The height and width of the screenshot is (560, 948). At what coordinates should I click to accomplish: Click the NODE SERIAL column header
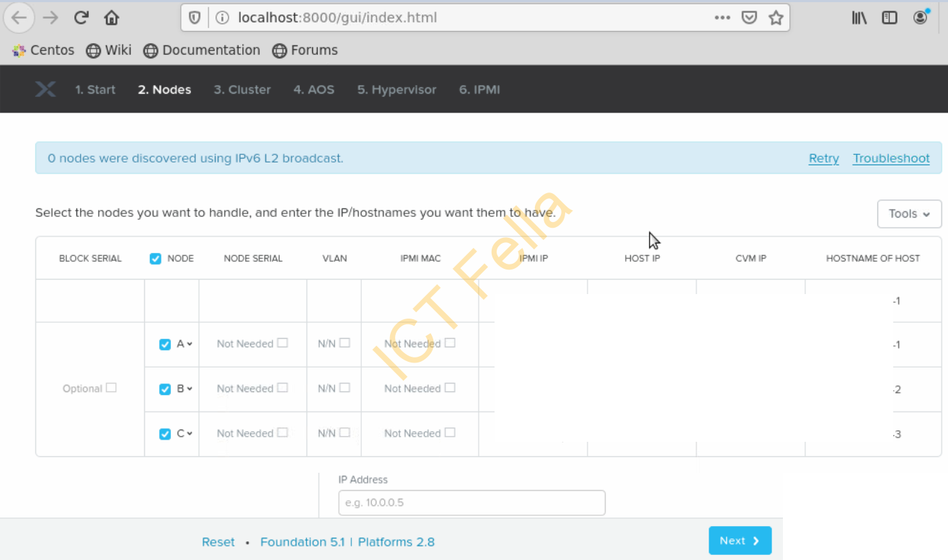pyautogui.click(x=253, y=258)
